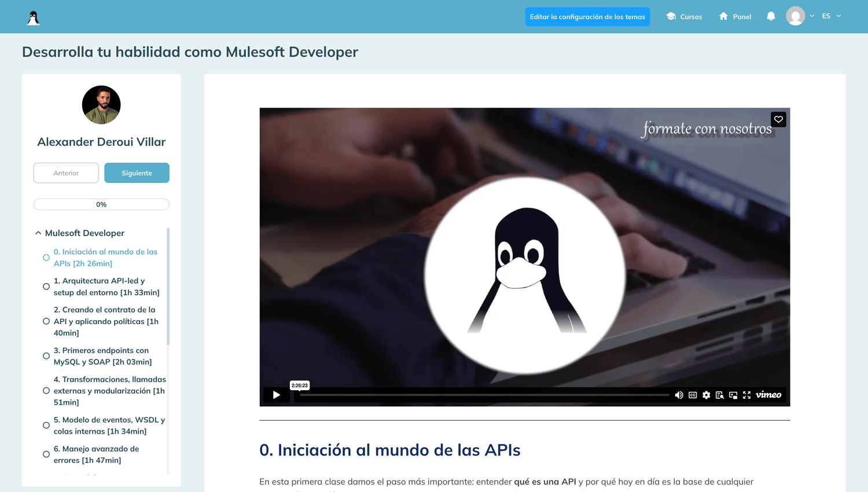The image size is (868, 492).
Task: Collapse the Mulesoft Developer section
Action: (x=38, y=233)
